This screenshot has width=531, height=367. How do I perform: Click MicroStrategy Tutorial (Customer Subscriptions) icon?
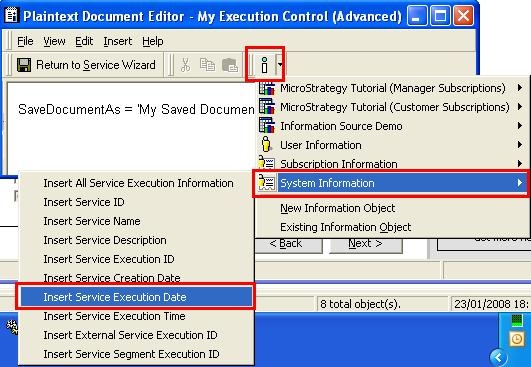pos(267,107)
